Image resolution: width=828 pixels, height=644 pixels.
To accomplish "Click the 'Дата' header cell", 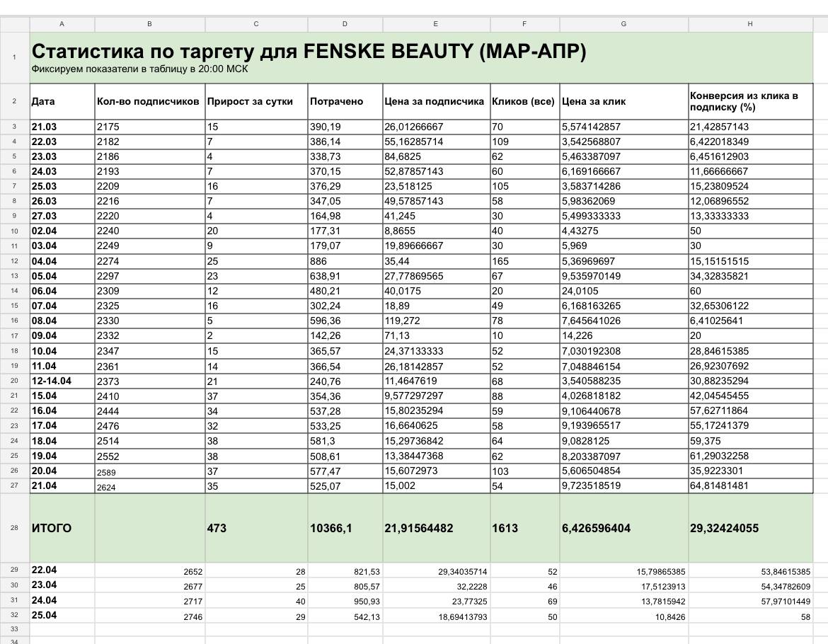I will 62,101.
